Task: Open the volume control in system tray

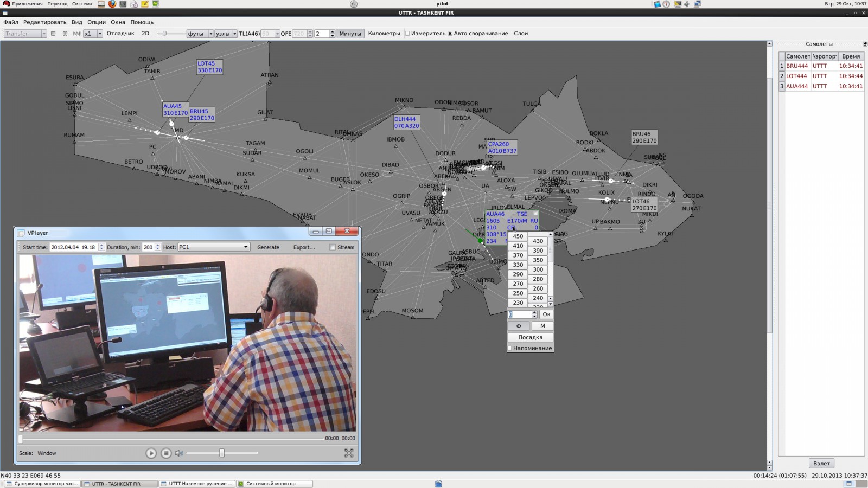Action: (687, 4)
